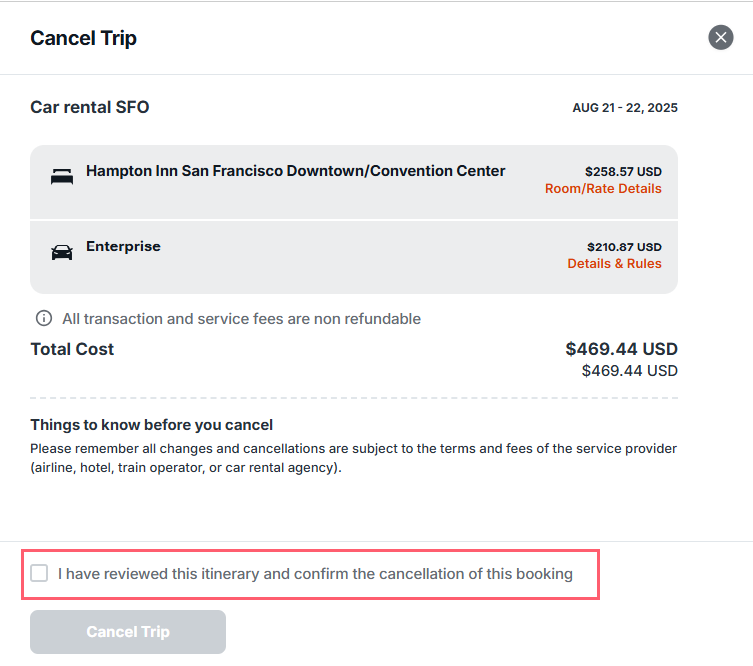Click the 'I have reviewed this itinerary' label
The width and height of the screenshot is (753, 666).
click(x=315, y=574)
